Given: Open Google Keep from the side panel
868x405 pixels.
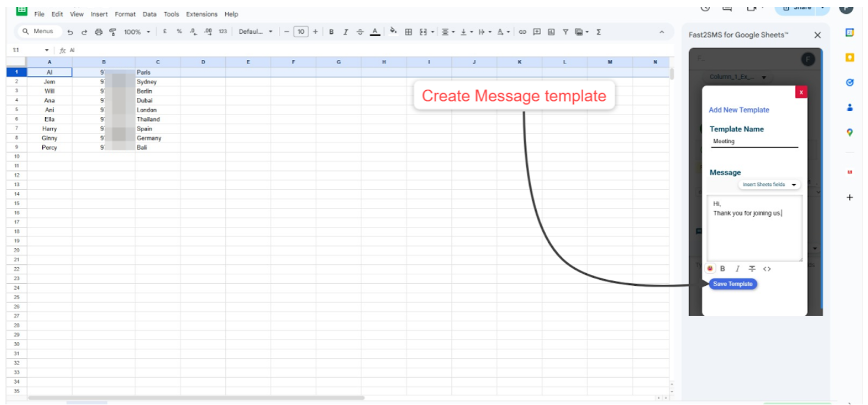Looking at the screenshot, I should point(850,58).
